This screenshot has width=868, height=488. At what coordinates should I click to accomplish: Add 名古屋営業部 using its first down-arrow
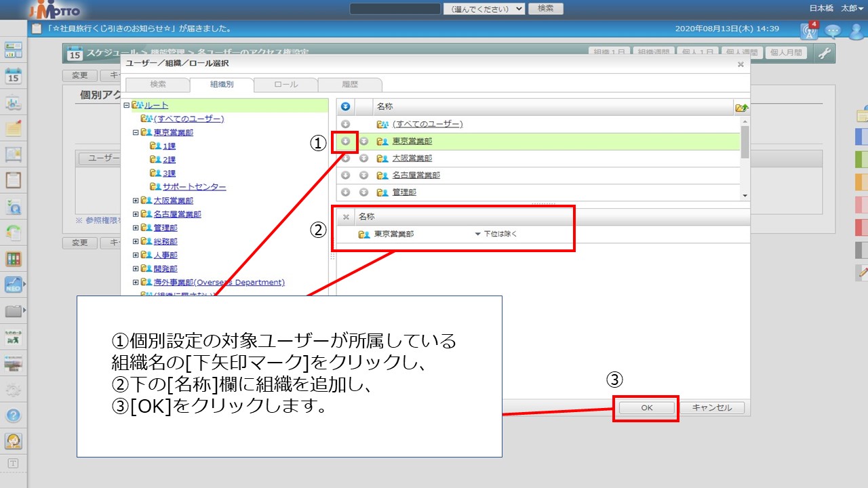point(345,175)
